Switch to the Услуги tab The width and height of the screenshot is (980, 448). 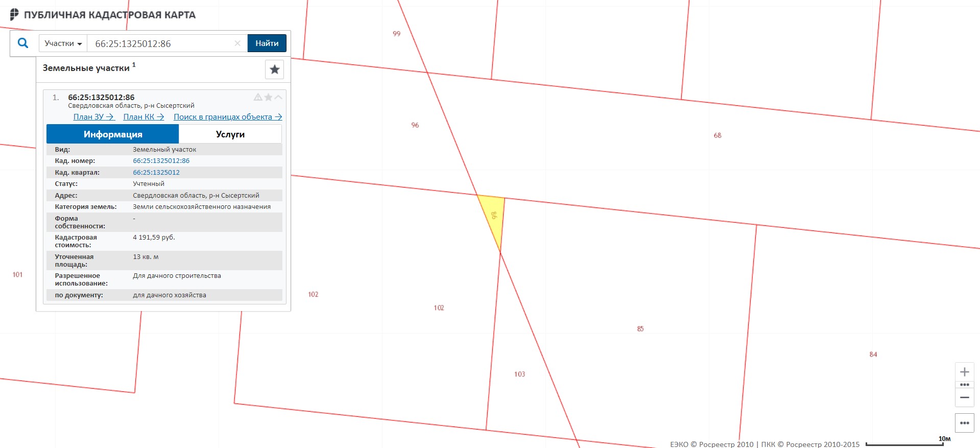(x=230, y=134)
